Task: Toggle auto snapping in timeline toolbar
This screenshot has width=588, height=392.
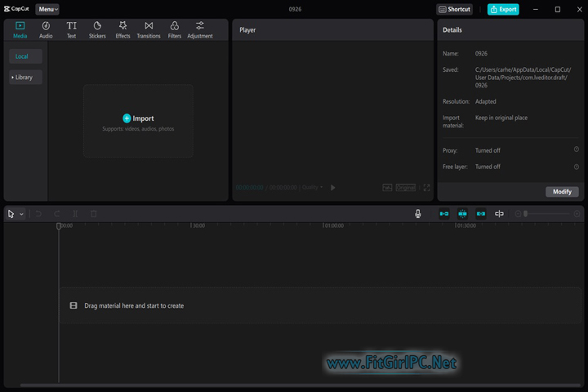Action: (462, 214)
